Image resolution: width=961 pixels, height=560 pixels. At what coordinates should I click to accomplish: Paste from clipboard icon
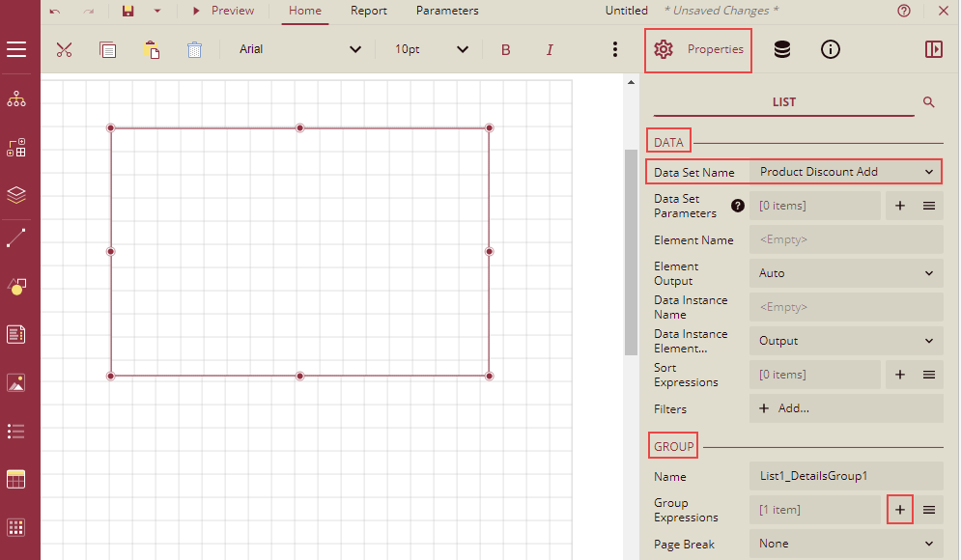(152, 49)
